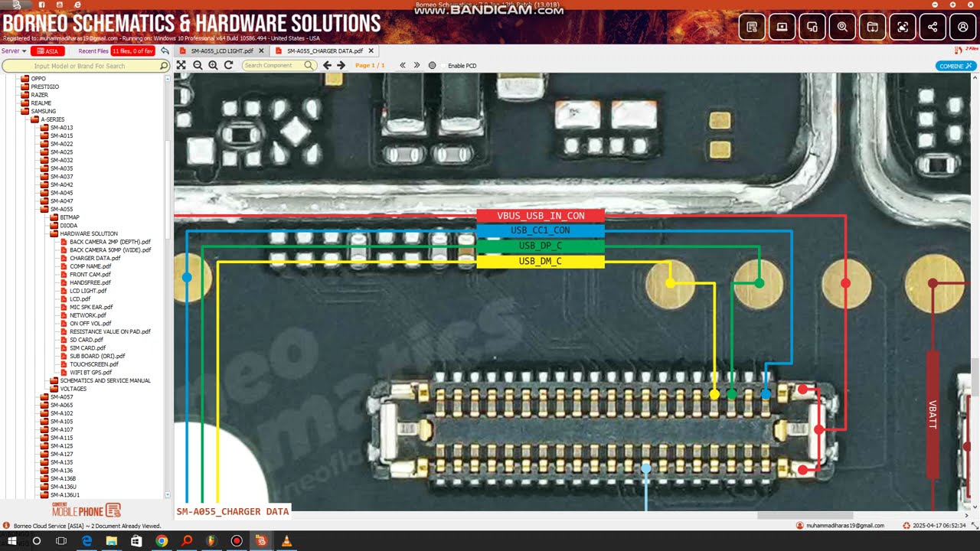
Task: Click the Content Mobile Phone logo
Action: pyautogui.click(x=87, y=510)
